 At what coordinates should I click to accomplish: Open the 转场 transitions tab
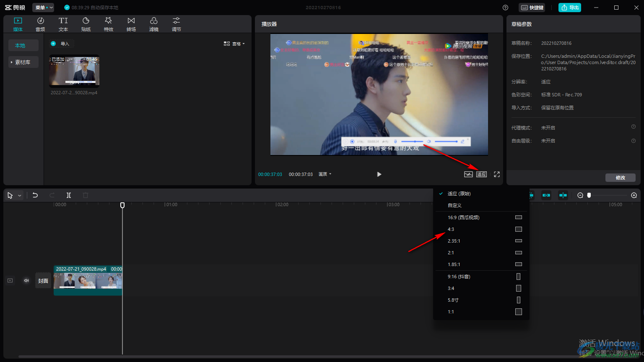click(131, 24)
